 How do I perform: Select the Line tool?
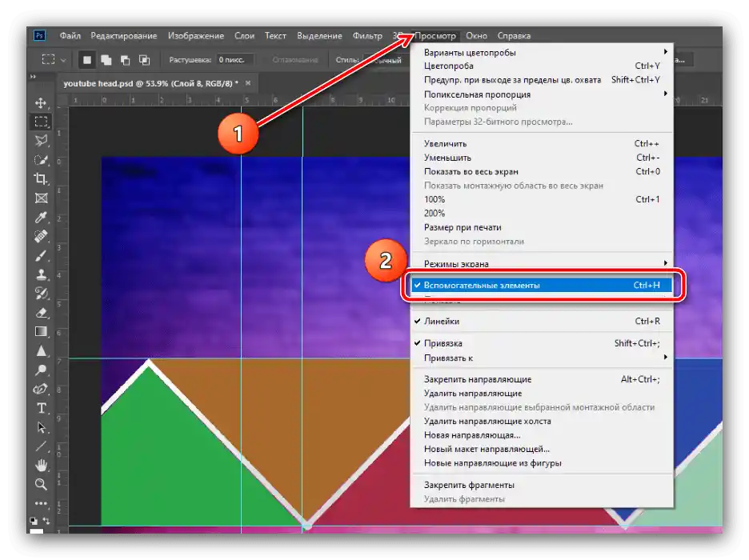click(41, 446)
